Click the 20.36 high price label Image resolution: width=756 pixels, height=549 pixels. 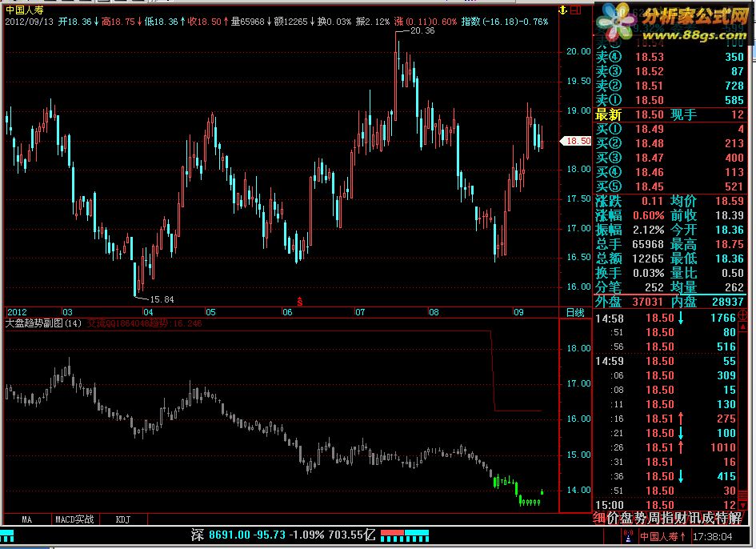coord(422,31)
